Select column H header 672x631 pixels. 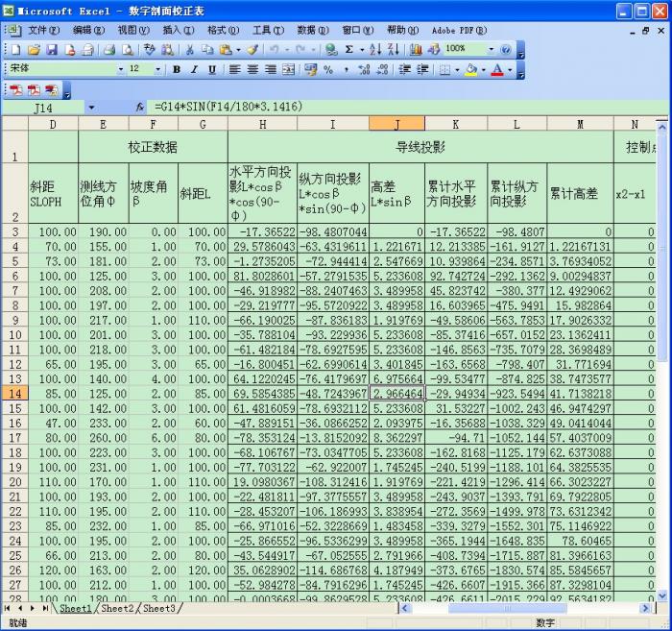(x=262, y=125)
